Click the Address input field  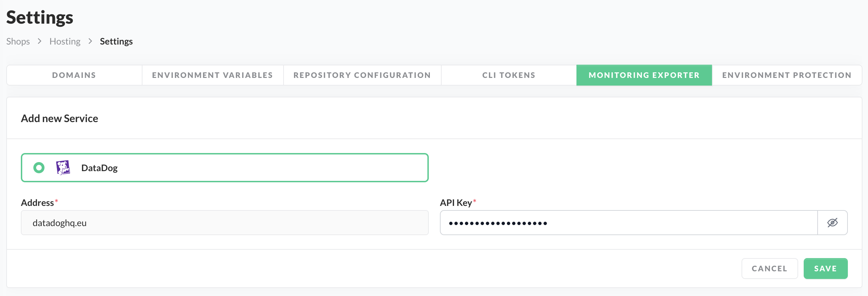tap(224, 223)
